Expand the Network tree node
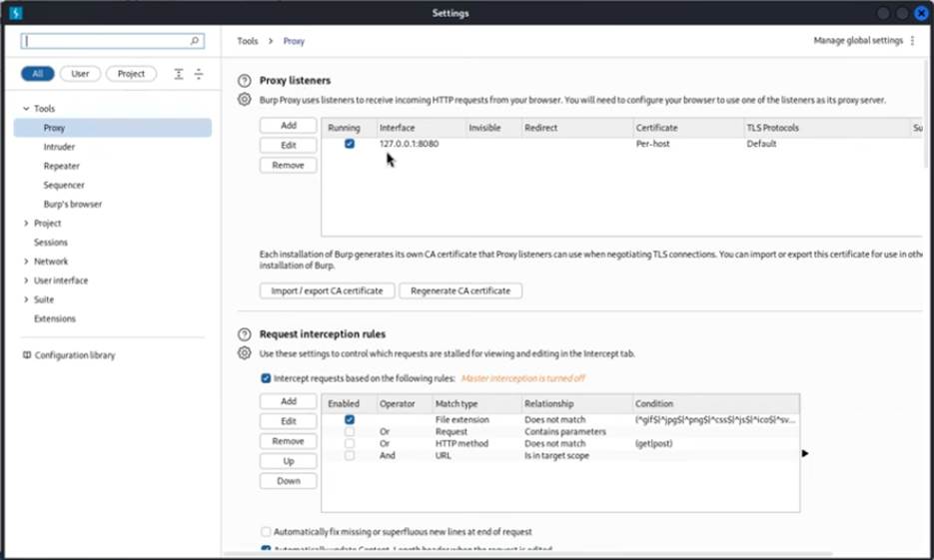 click(x=26, y=262)
